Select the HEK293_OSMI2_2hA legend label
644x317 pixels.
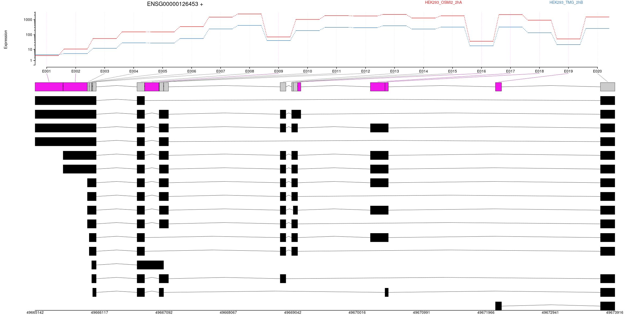click(x=443, y=2)
